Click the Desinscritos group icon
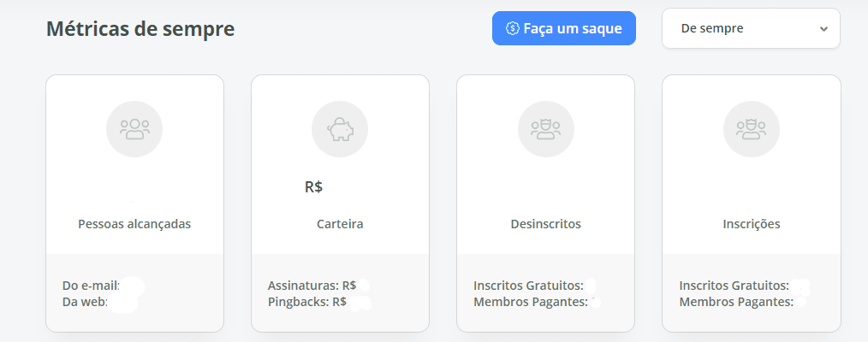This screenshot has height=342, width=868. point(545,128)
